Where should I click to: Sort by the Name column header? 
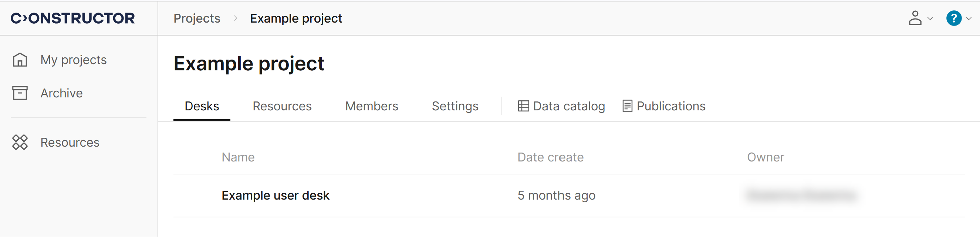(x=238, y=157)
